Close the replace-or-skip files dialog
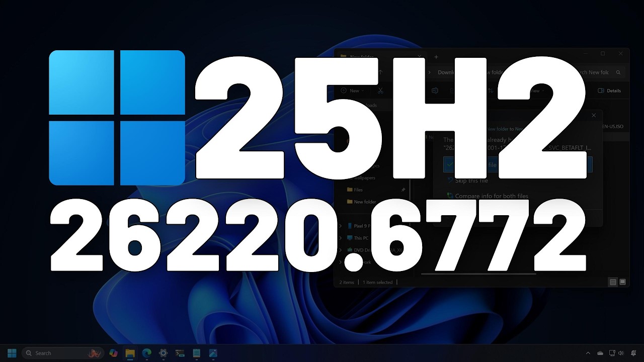The height and width of the screenshot is (362, 644). coord(594,115)
